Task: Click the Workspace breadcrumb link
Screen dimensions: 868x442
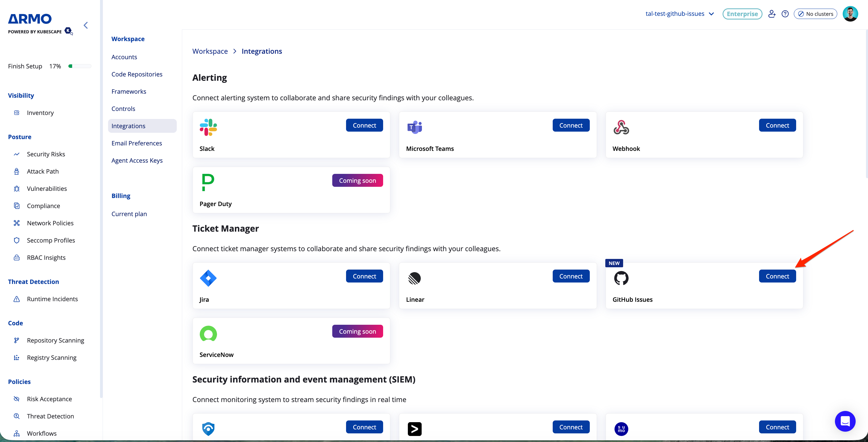Action: pos(210,51)
